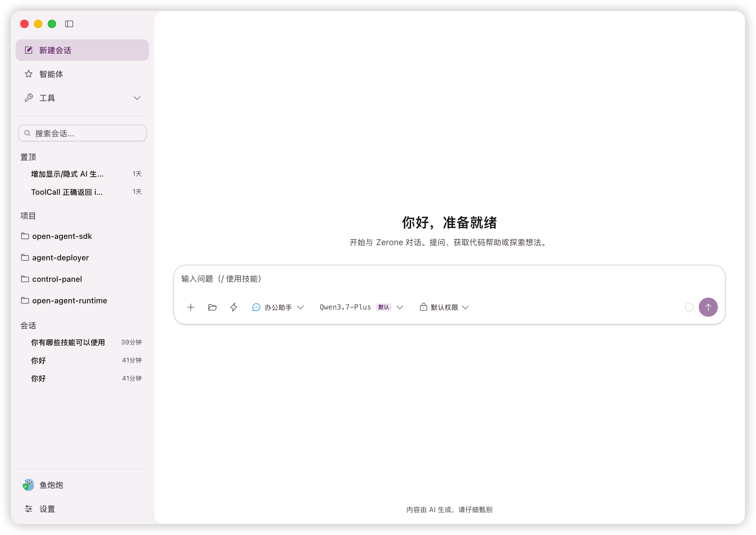Click the lock icon beside 默认权限

pos(423,307)
